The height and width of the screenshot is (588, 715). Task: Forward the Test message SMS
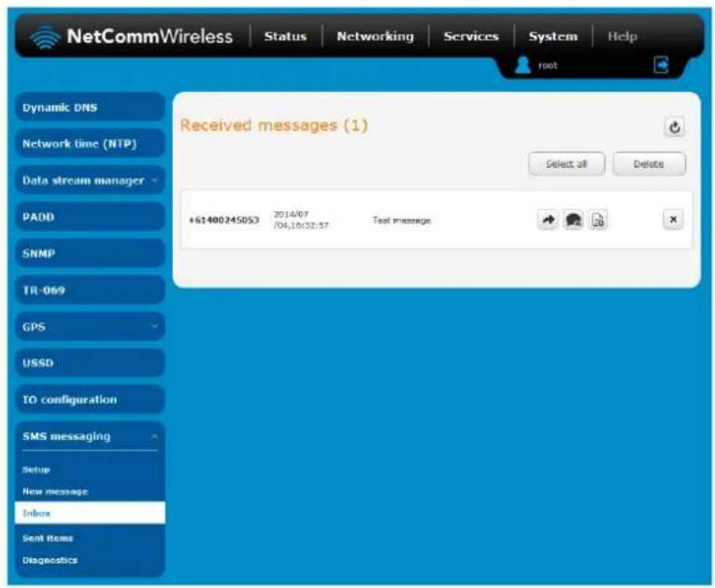[549, 220]
